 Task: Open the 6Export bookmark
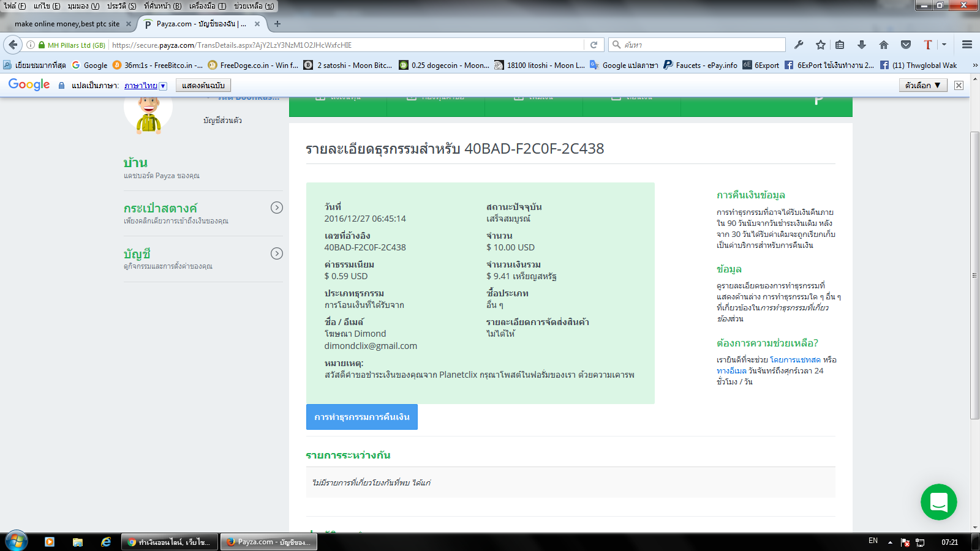point(761,65)
